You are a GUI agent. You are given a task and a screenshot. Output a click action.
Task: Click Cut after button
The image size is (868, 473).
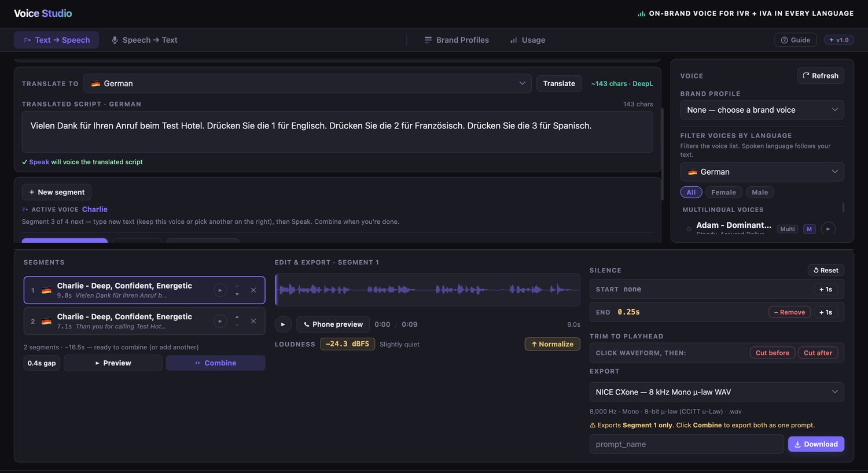click(x=818, y=353)
